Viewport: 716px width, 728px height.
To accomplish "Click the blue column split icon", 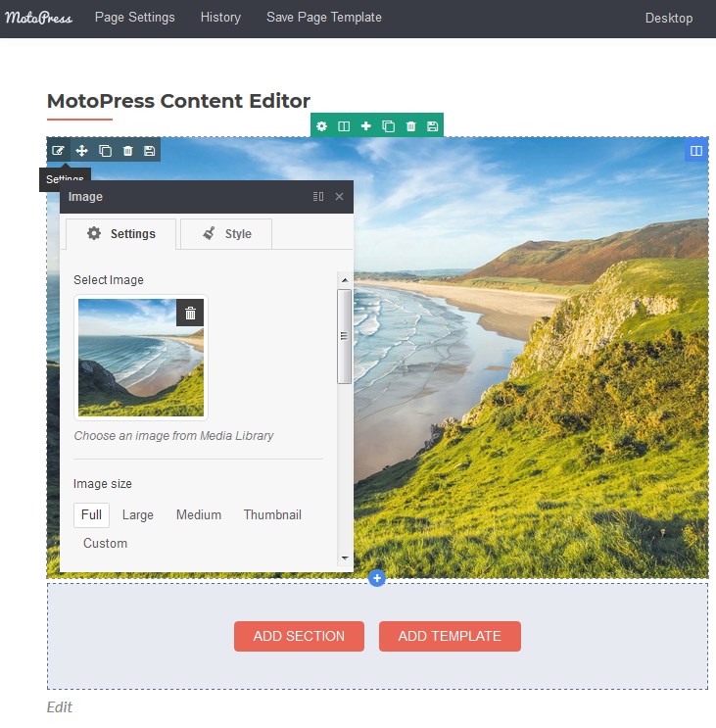I will 696,151.
